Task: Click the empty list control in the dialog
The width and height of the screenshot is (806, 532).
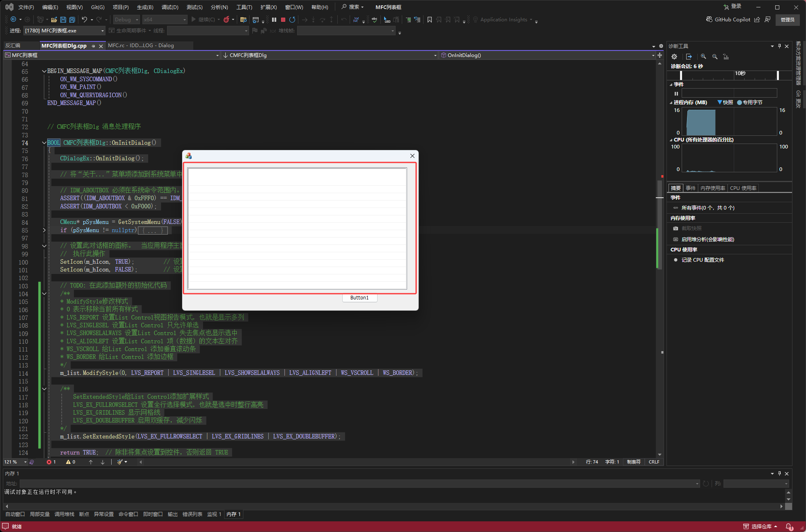Action: pyautogui.click(x=297, y=228)
